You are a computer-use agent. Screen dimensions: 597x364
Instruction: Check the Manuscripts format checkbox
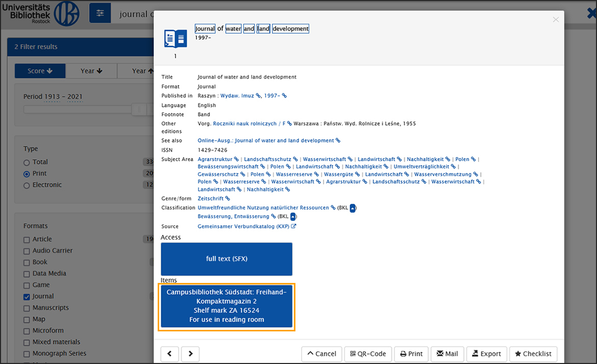coord(27,308)
